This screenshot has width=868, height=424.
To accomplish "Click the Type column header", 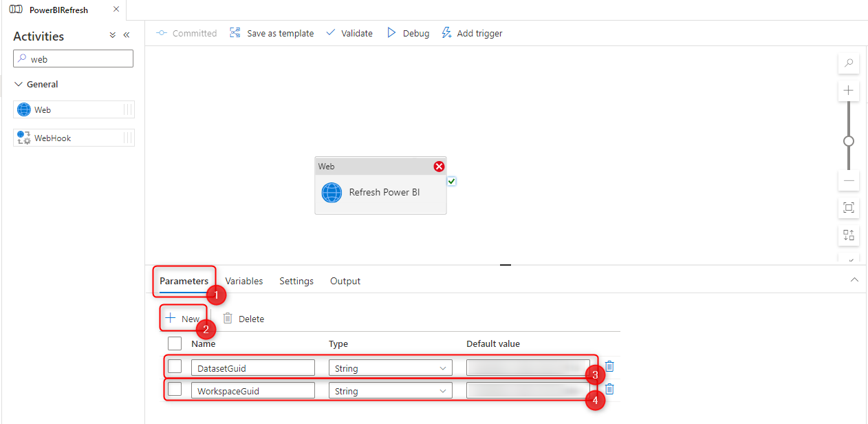I will (338, 343).
